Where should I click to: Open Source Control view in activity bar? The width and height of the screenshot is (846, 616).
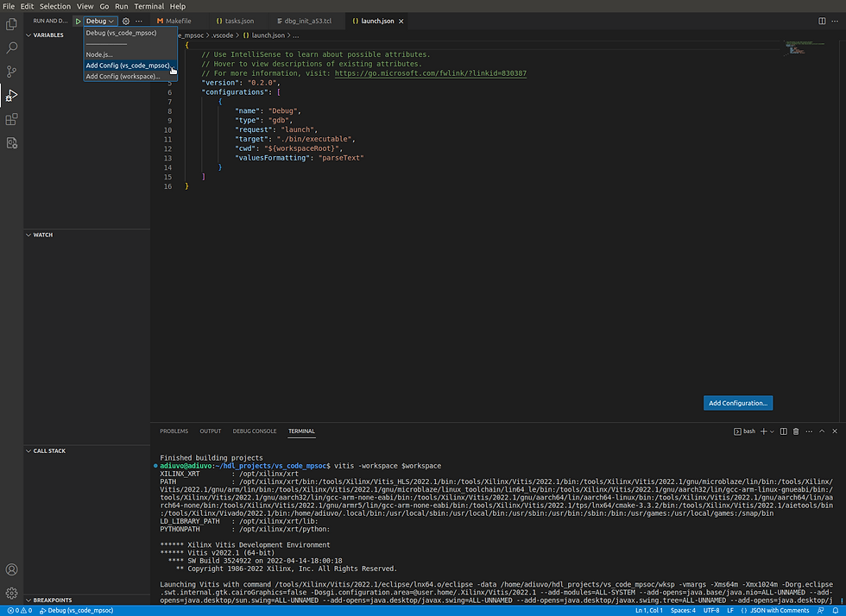(11, 72)
